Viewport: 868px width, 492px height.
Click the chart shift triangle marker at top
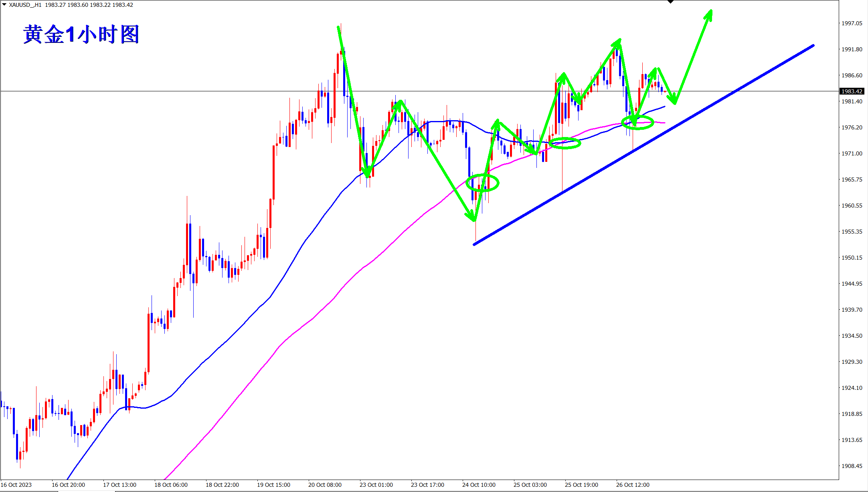pos(670,2)
